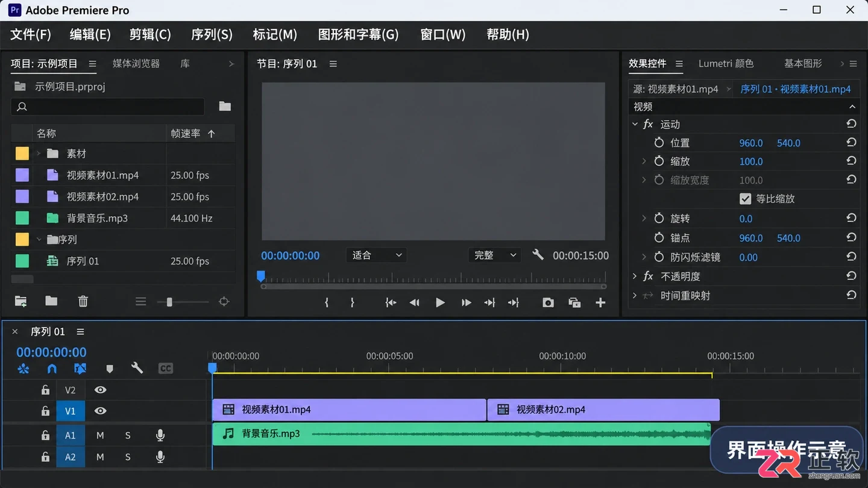Expand the 不透明度 effect section
The image size is (868, 488).
[635, 276]
